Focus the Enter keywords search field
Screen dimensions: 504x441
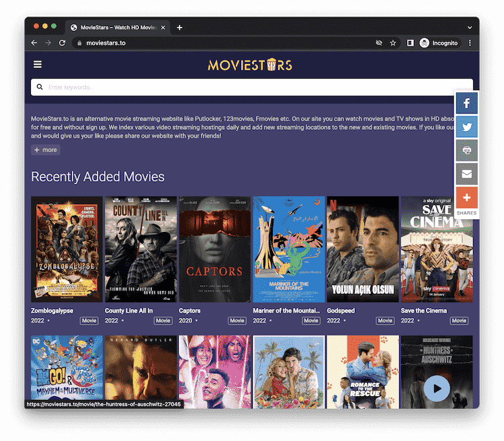pyautogui.click(x=252, y=87)
